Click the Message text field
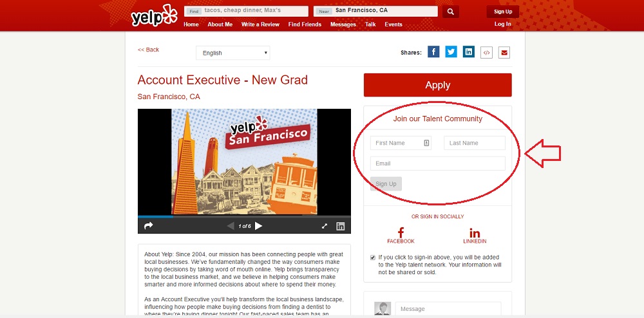This screenshot has height=318, width=644. (448, 309)
